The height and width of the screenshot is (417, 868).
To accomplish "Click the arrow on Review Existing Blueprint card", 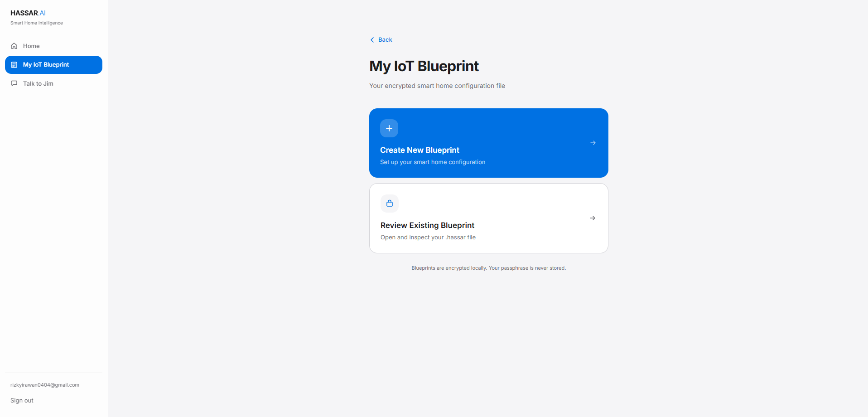I will click(x=593, y=218).
